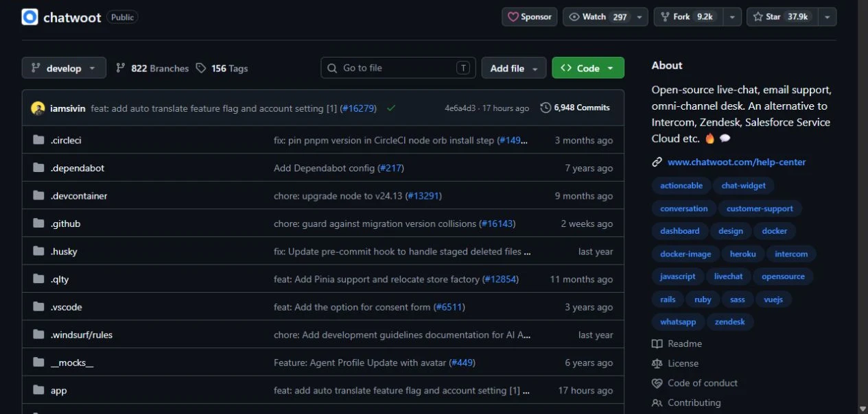Fork the repository with Fork button
868x414 pixels.
tap(688, 17)
